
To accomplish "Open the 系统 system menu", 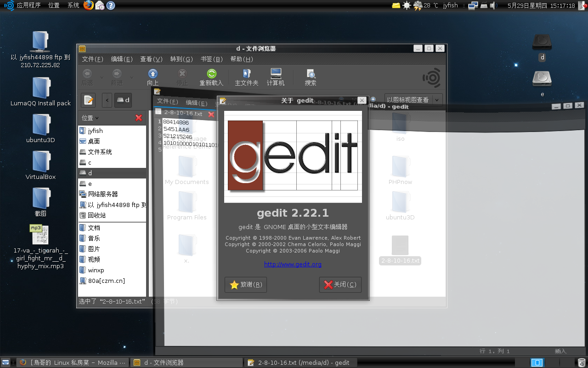I will 73,6.
